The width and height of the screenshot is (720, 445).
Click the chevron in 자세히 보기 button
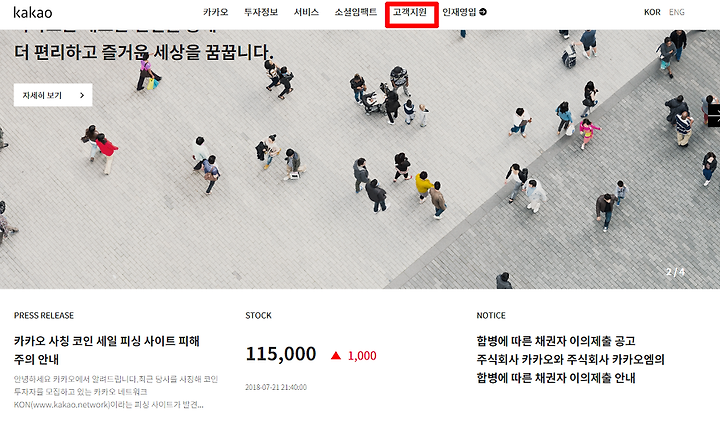[82, 96]
